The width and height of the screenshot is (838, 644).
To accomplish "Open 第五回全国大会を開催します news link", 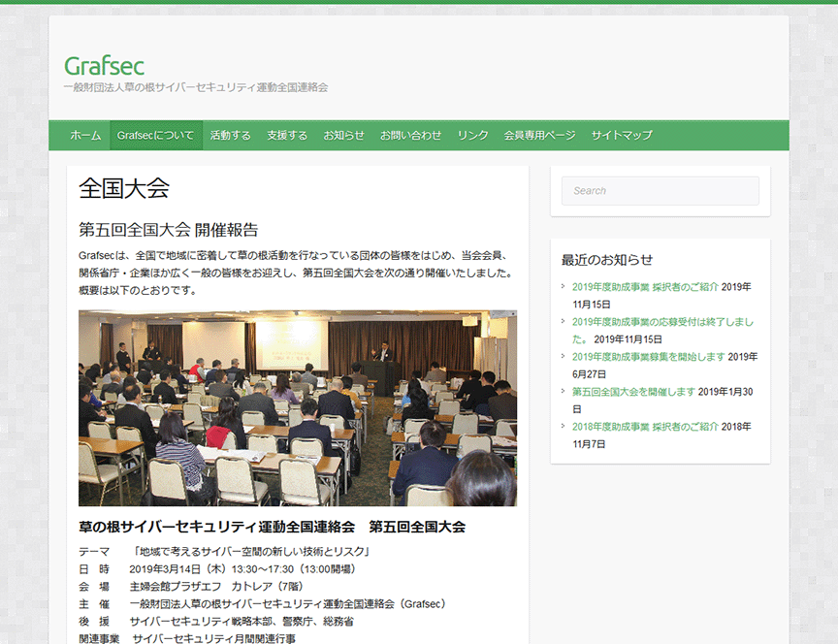I will (633, 392).
